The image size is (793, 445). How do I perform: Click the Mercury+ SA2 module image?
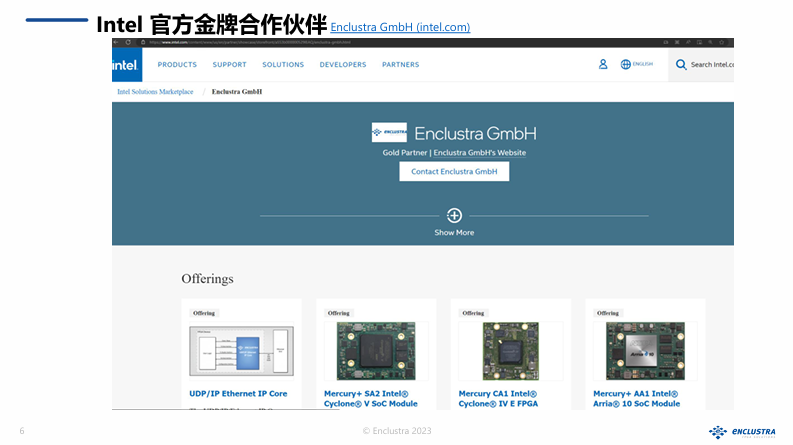tap(376, 351)
